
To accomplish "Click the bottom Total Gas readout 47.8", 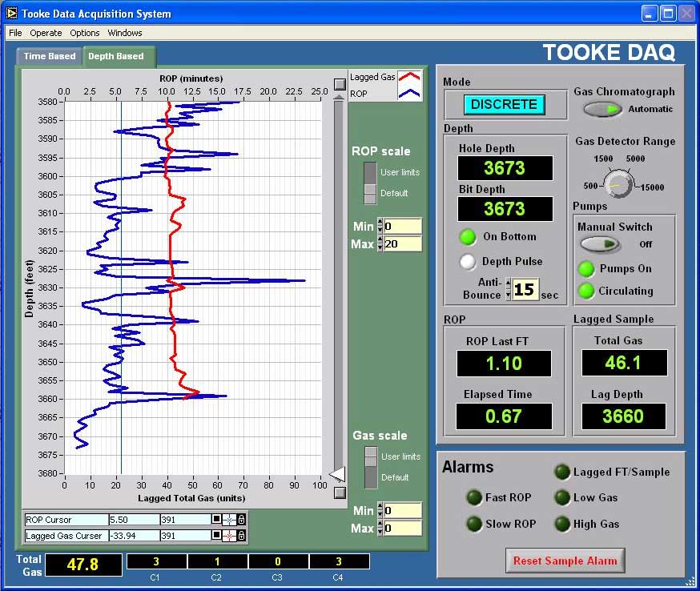I will (83, 565).
